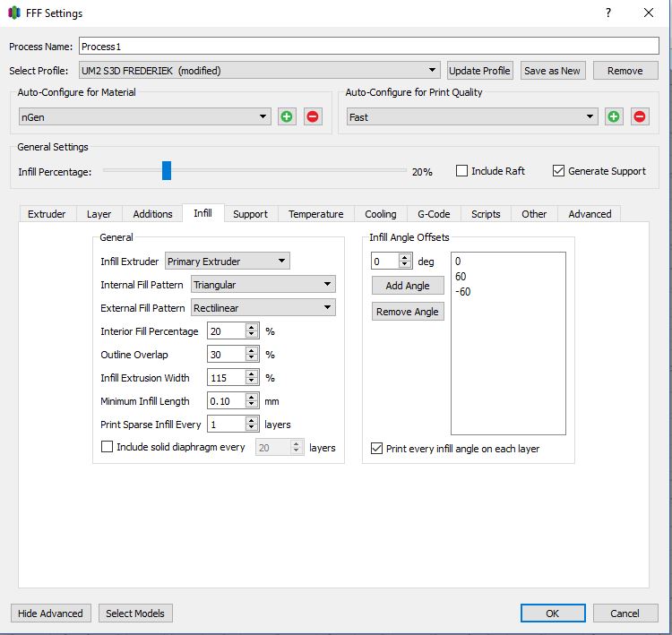Uncheck Generate Support checkbox
This screenshot has width=672, height=635.
click(559, 171)
